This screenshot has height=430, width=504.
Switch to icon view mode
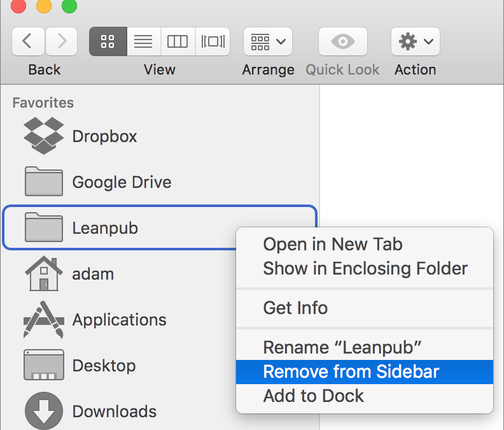click(x=108, y=41)
